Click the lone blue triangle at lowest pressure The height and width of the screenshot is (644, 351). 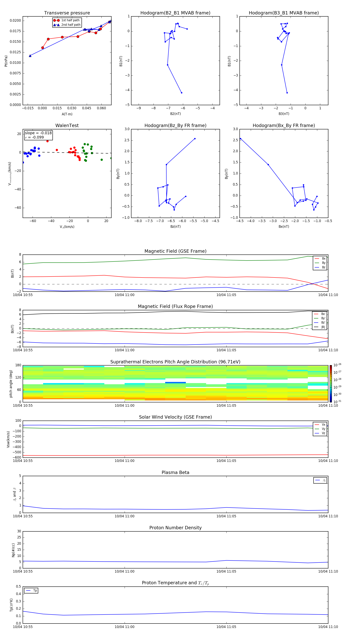coord(30,56)
